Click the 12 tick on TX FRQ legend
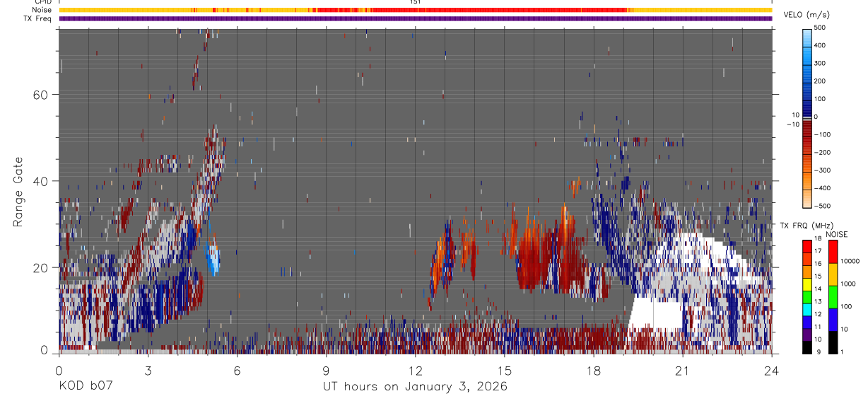 click(x=819, y=315)
